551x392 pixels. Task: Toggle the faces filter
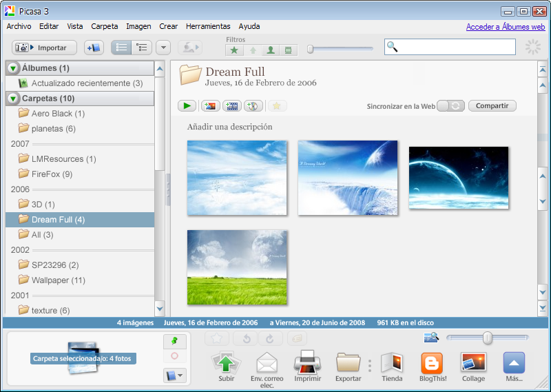click(x=271, y=50)
